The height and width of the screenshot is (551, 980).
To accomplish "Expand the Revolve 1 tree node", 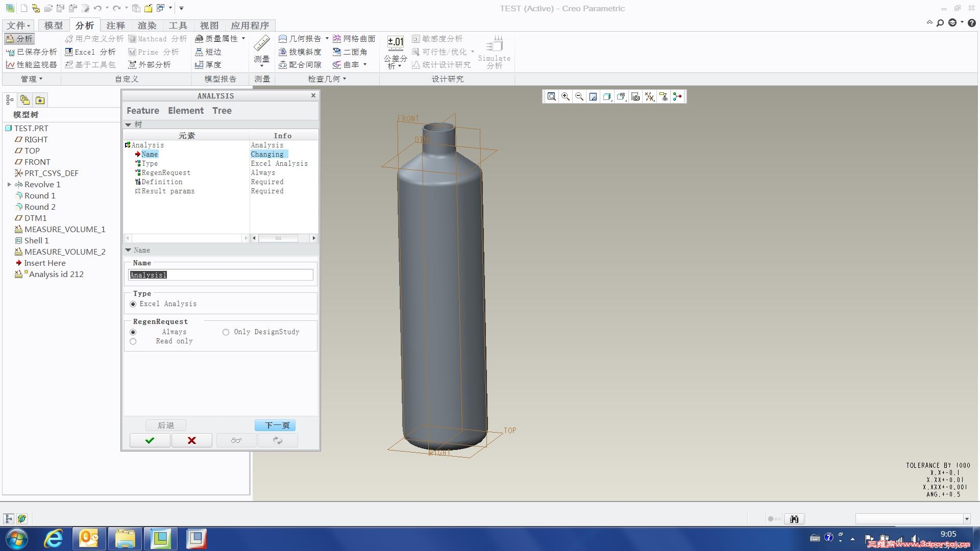I will 9,185.
